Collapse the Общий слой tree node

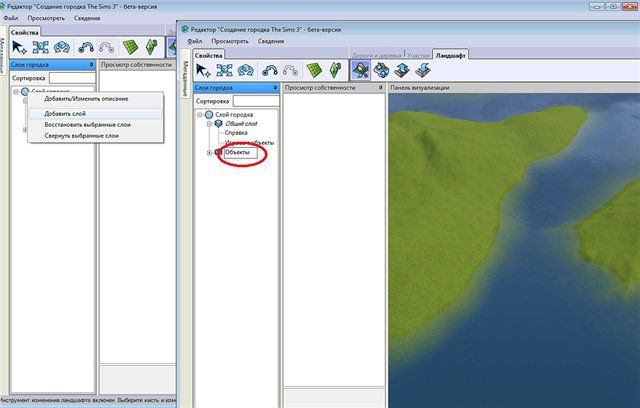(x=209, y=124)
